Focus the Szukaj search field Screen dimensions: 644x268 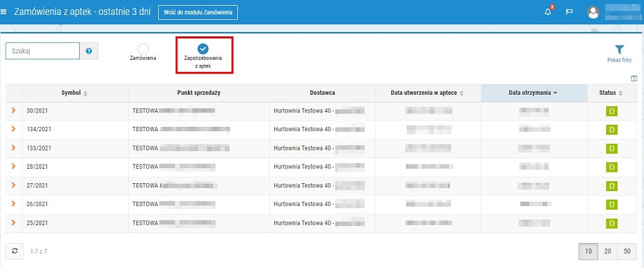(42, 51)
